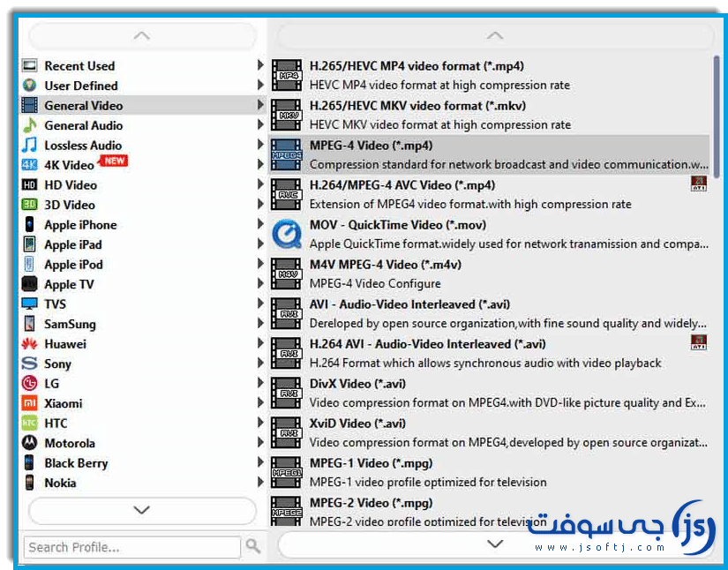Expand the Nokia submenu arrow
728x570 pixels.
pyautogui.click(x=260, y=483)
